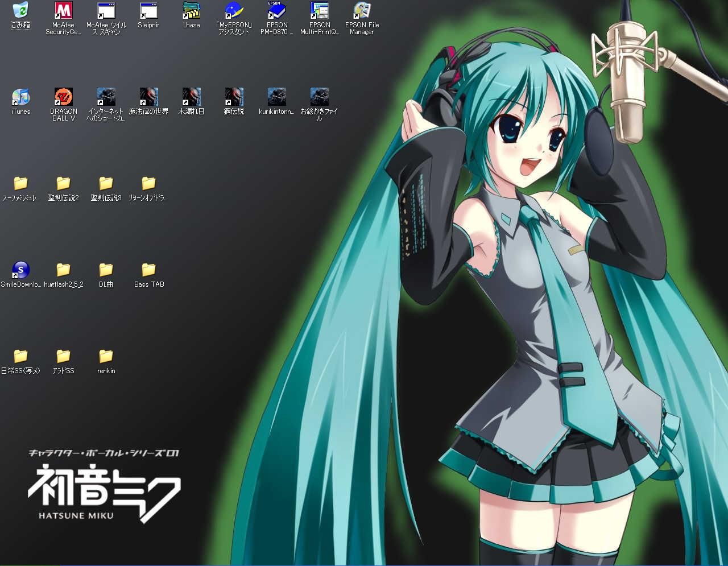Open the DRAGON BALL V shortcut

point(63,105)
